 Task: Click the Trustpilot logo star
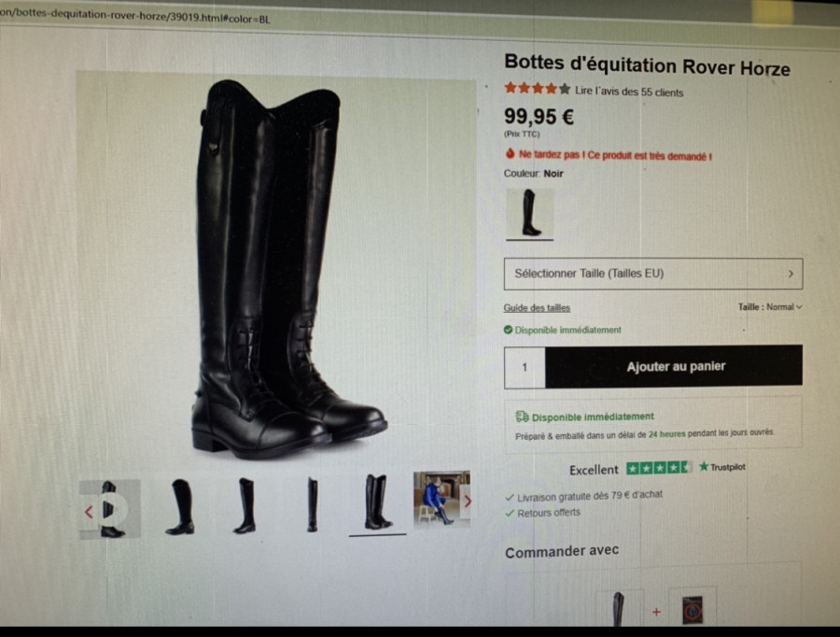704,466
